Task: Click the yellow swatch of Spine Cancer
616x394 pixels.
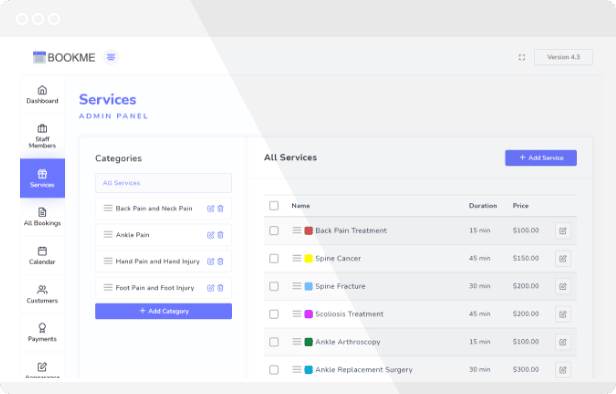Action: pyautogui.click(x=308, y=258)
